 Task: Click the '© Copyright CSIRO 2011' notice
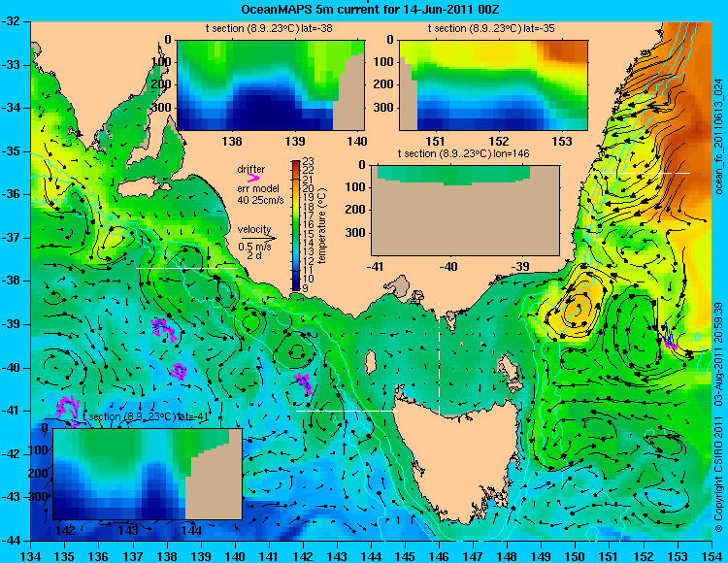(718, 472)
